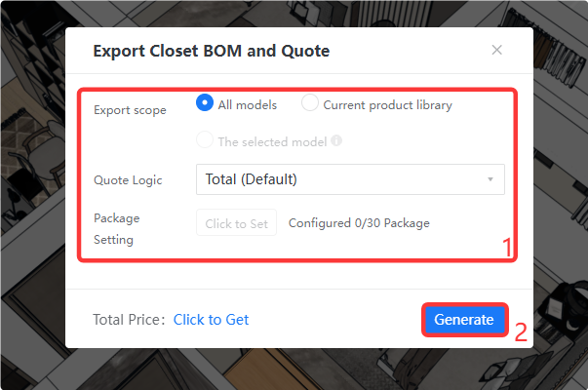Click the Package Setting label
Image resolution: width=588 pixels, height=390 pixels.
coord(116,229)
